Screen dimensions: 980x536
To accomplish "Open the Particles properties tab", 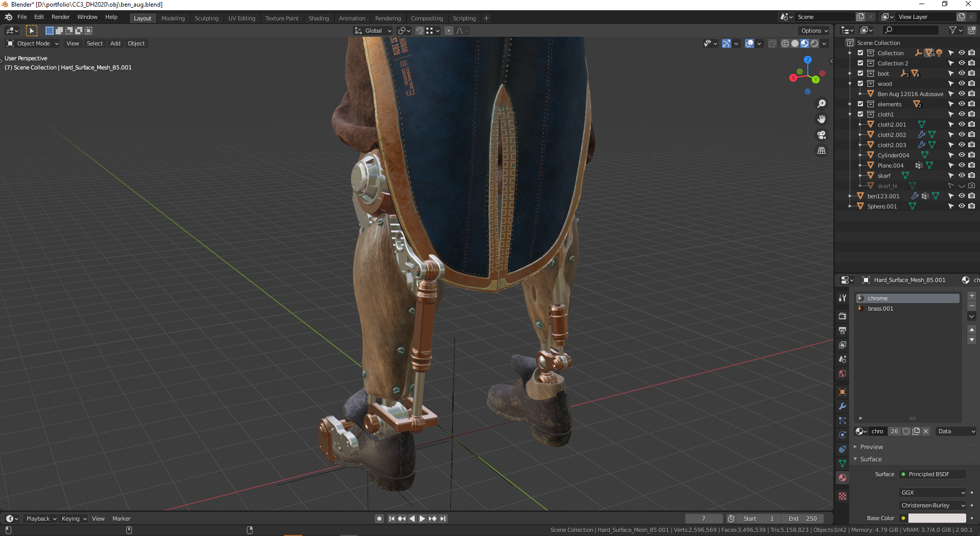I will coord(842,421).
